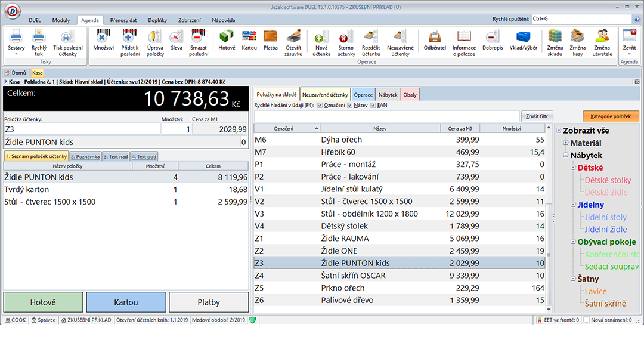This screenshot has width=644, height=346.
Task: Pay with the large Kartou button
Action: [x=126, y=302]
